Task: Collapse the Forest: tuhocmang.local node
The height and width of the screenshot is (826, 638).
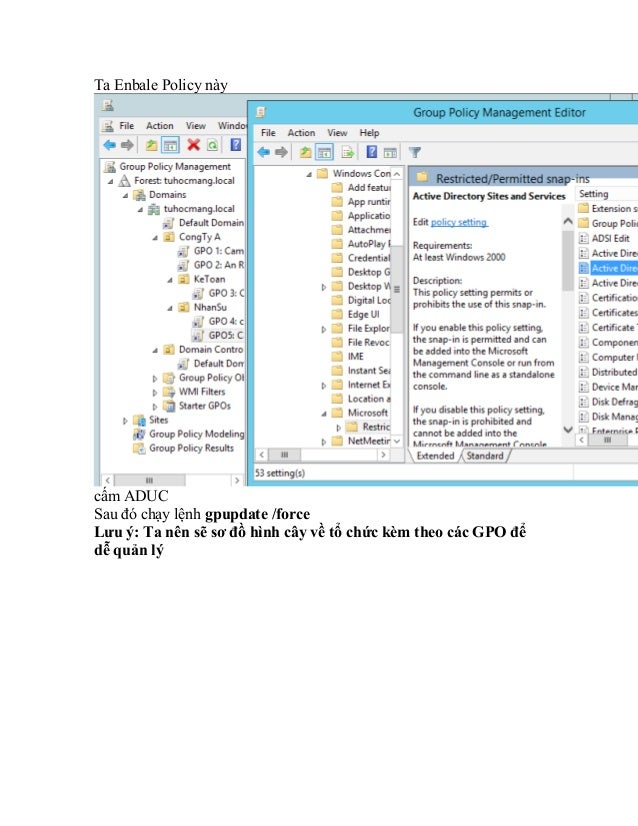Action: click(x=111, y=181)
